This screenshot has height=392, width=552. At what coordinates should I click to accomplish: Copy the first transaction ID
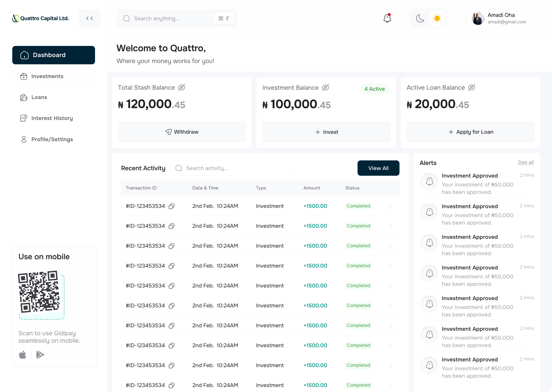point(172,206)
